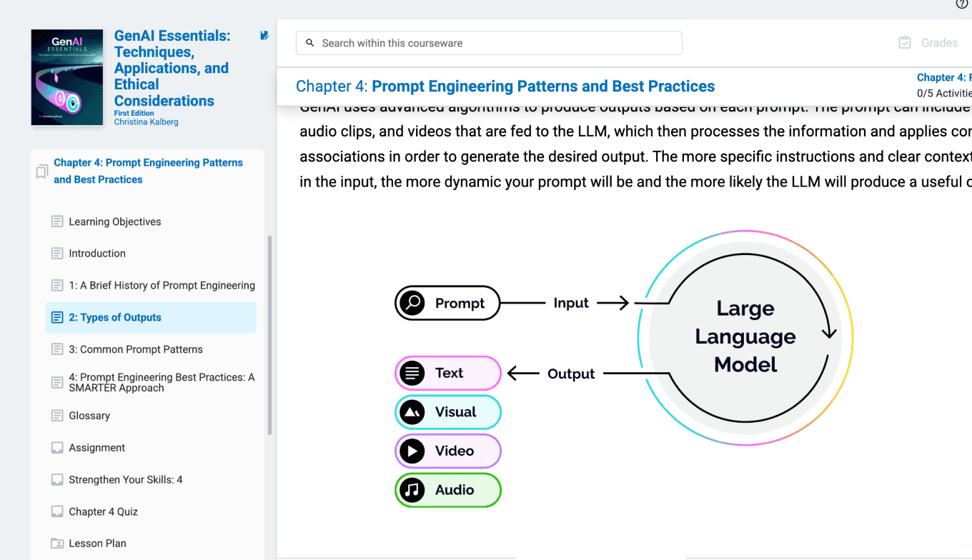Image resolution: width=972 pixels, height=560 pixels.
Task: Click the Grades clipboard icon
Action: (x=905, y=43)
